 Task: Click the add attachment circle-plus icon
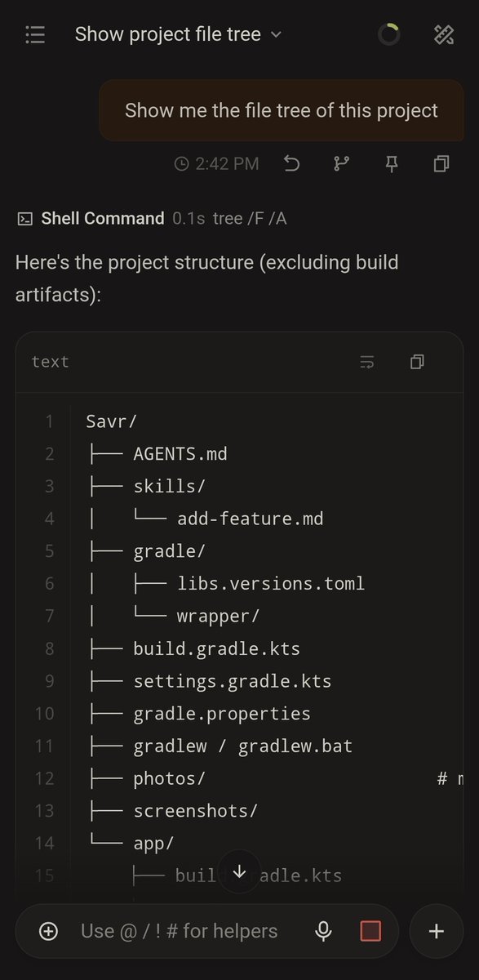tap(49, 931)
